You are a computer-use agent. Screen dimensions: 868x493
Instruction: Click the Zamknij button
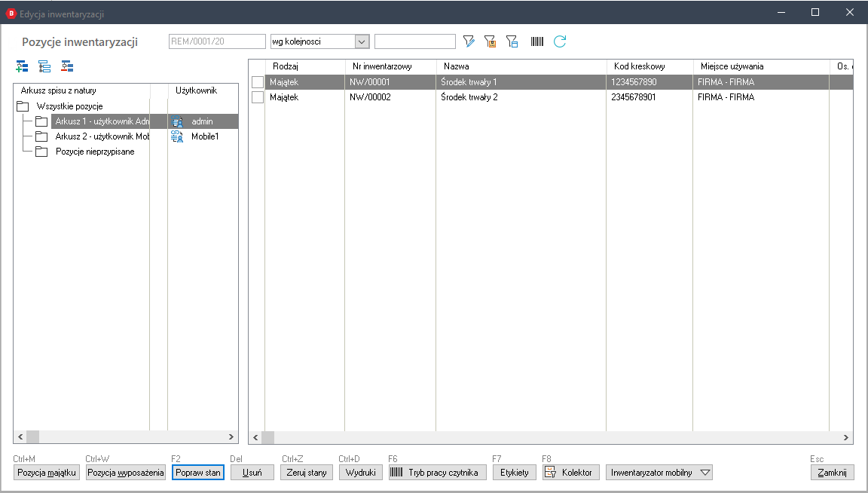832,473
